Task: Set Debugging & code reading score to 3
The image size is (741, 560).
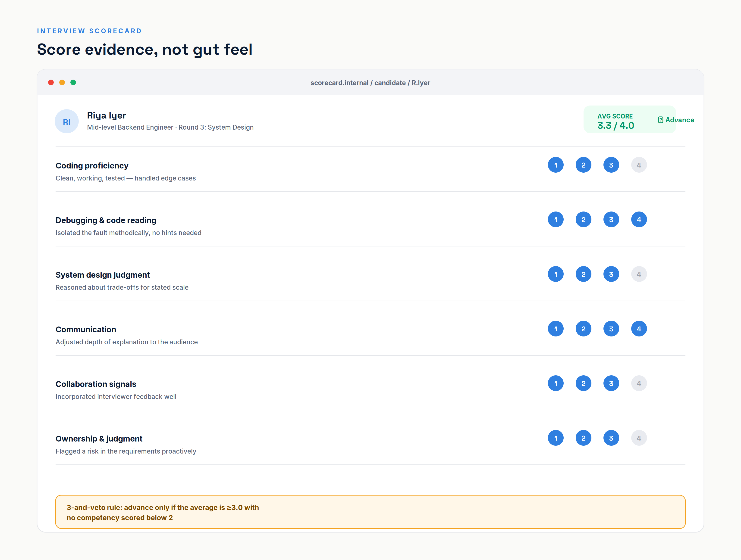Action: tap(611, 220)
